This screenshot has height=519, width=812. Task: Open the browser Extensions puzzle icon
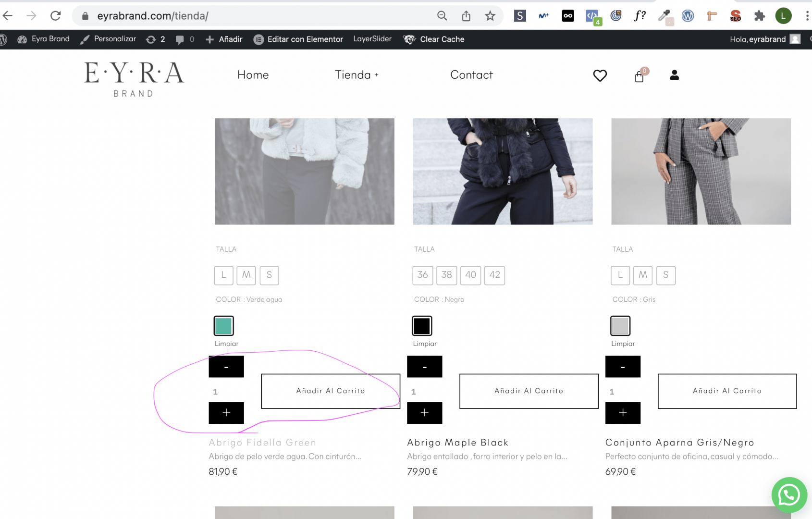click(759, 16)
